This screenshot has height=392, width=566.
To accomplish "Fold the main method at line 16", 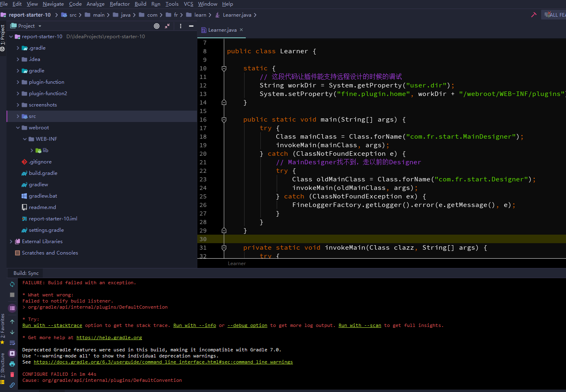I will pyautogui.click(x=224, y=120).
